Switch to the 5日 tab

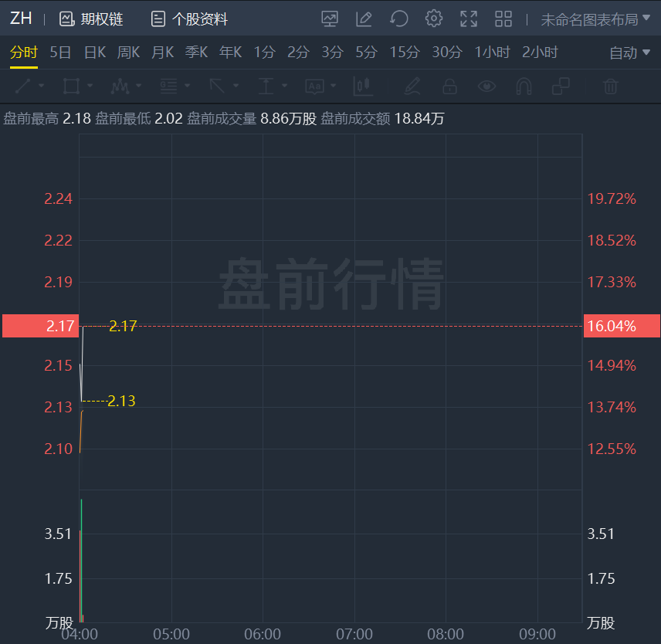pos(60,53)
